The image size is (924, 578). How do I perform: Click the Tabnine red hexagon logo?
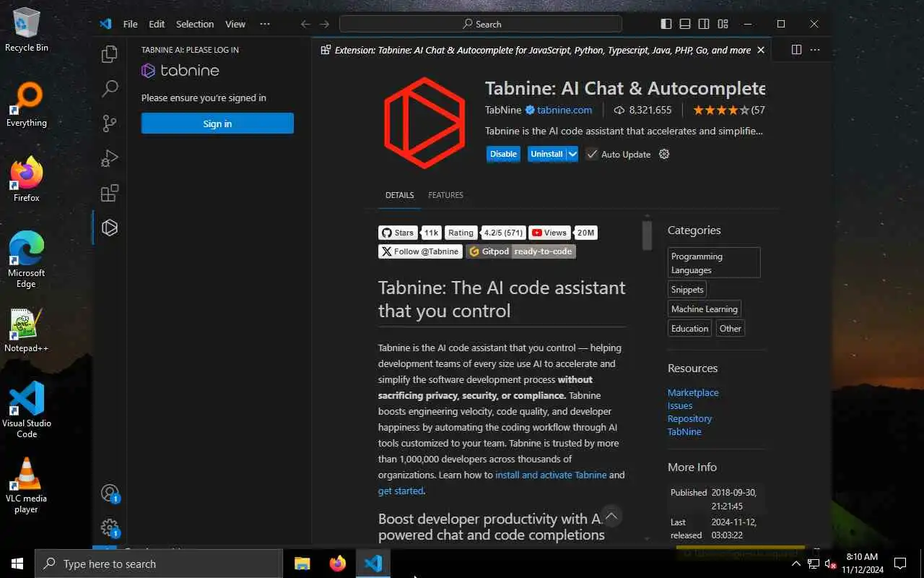(424, 123)
